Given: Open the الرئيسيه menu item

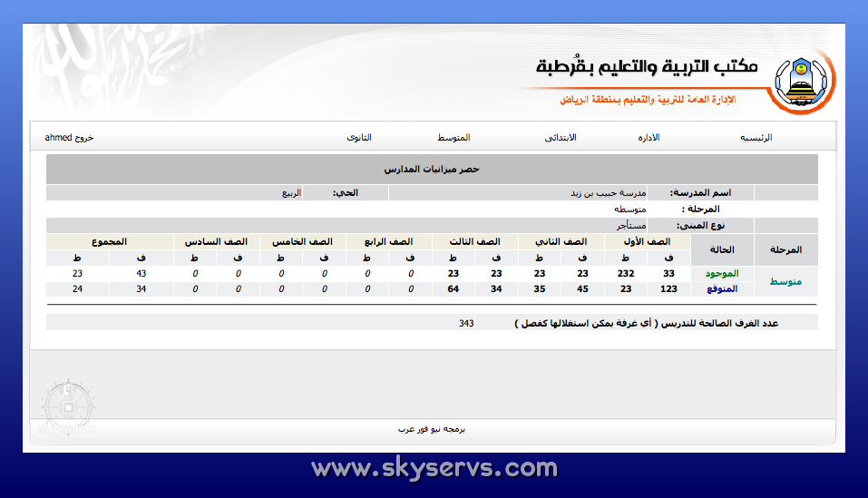Looking at the screenshot, I should click(x=756, y=138).
